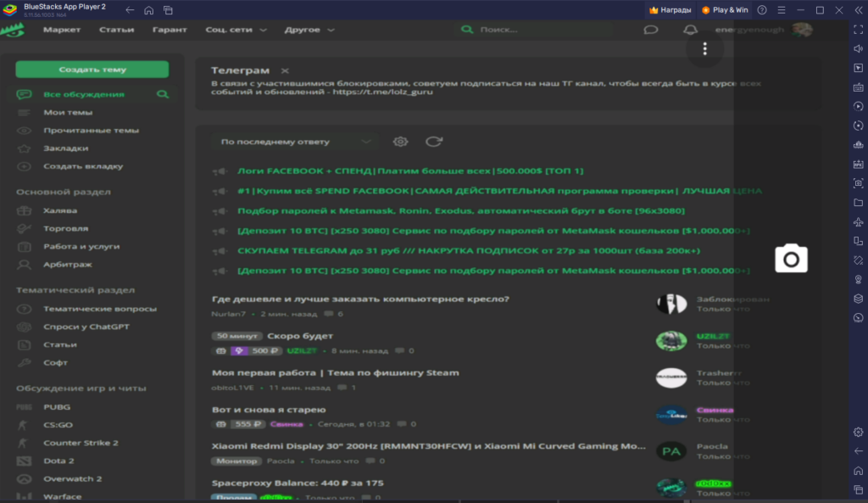Click the search icon beside Все обсуждения
Image resolution: width=868 pixels, height=503 pixels.
(x=162, y=94)
